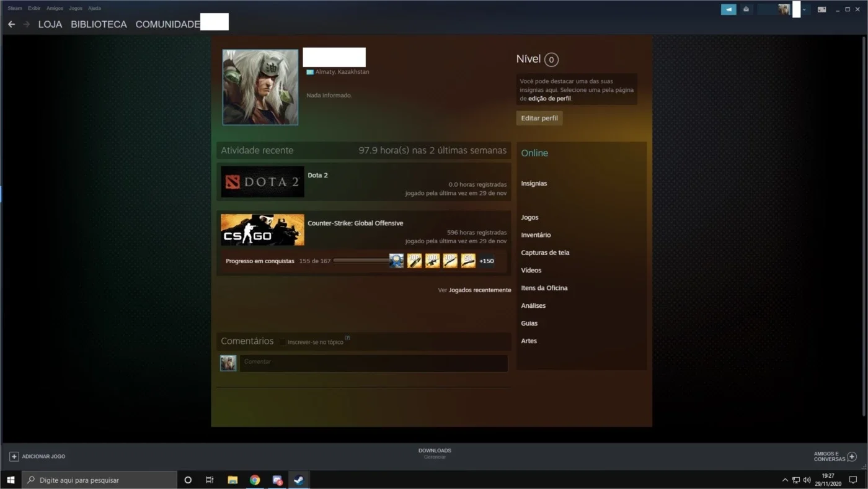Click the achievements progress bar
The image size is (868, 489).
pyautogui.click(x=361, y=261)
